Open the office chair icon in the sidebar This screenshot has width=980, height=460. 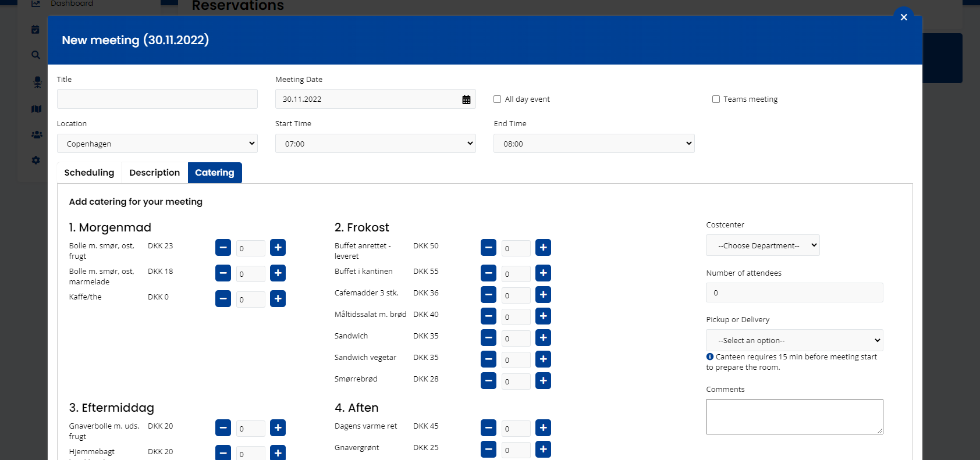[x=37, y=82]
